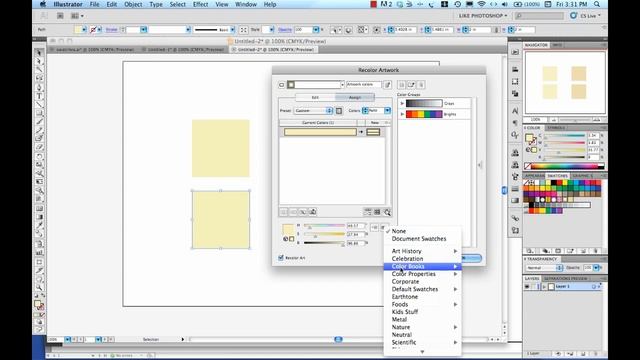Click the save changes to color group icon

(402, 84)
